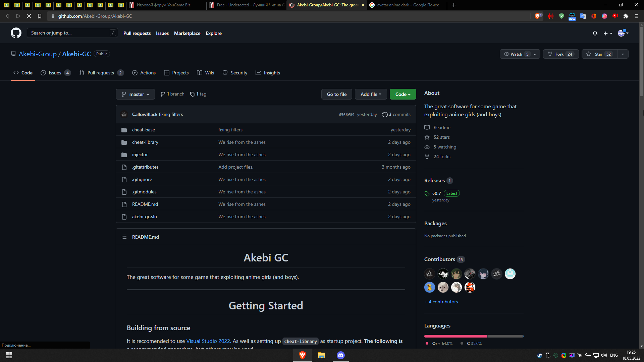
Task: Expand the green Code dropdown
Action: [x=403, y=94]
